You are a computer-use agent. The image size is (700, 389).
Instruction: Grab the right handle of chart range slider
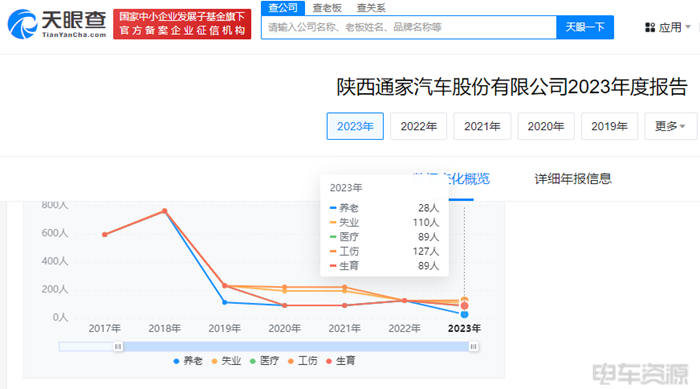click(x=473, y=347)
